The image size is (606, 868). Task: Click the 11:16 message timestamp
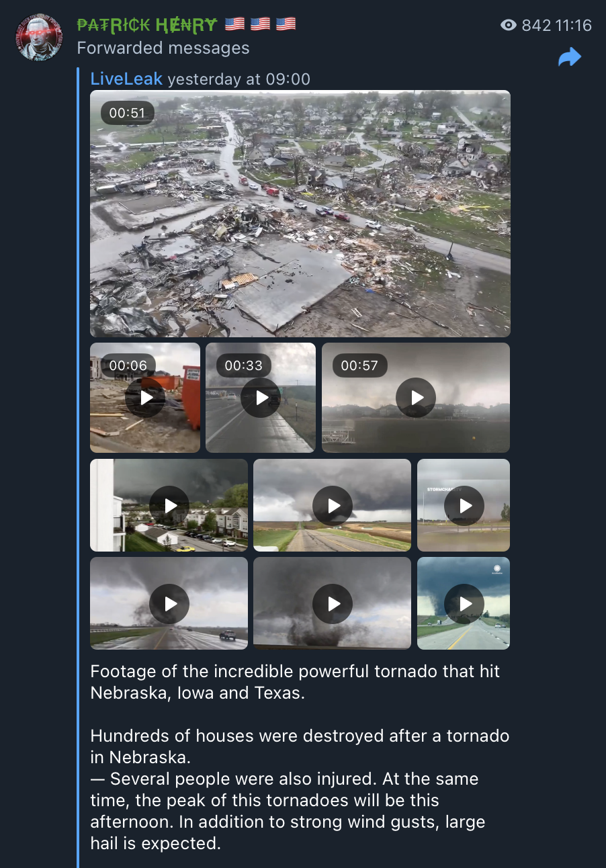tap(574, 26)
